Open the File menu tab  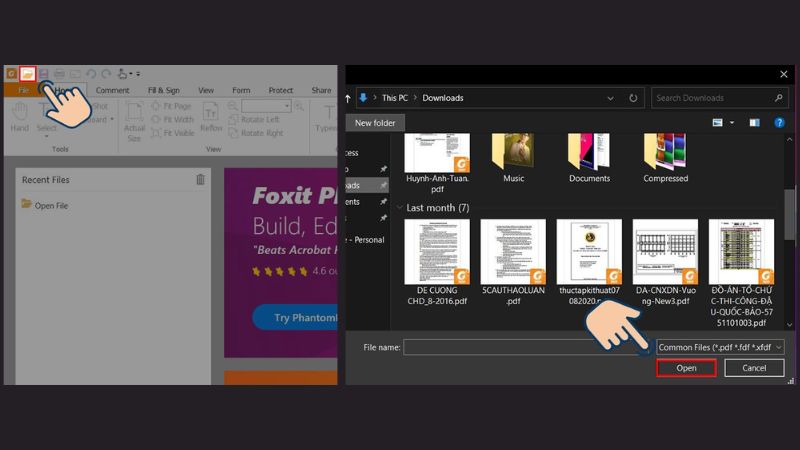23,90
